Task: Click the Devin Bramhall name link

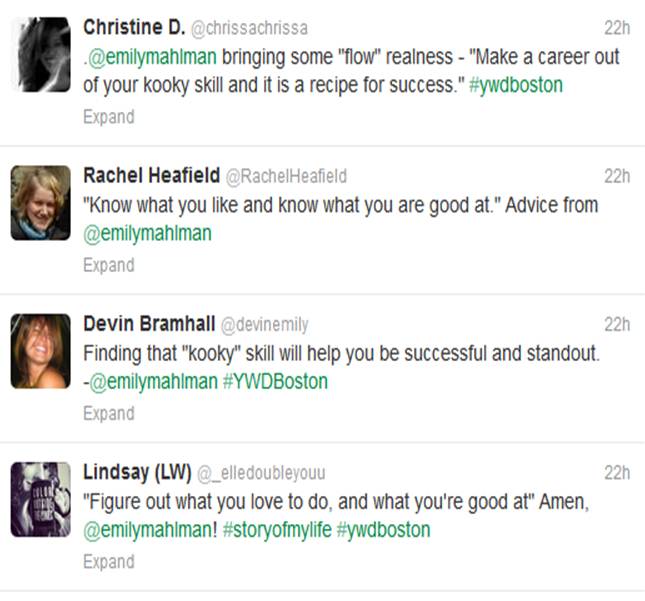Action: [x=149, y=324]
